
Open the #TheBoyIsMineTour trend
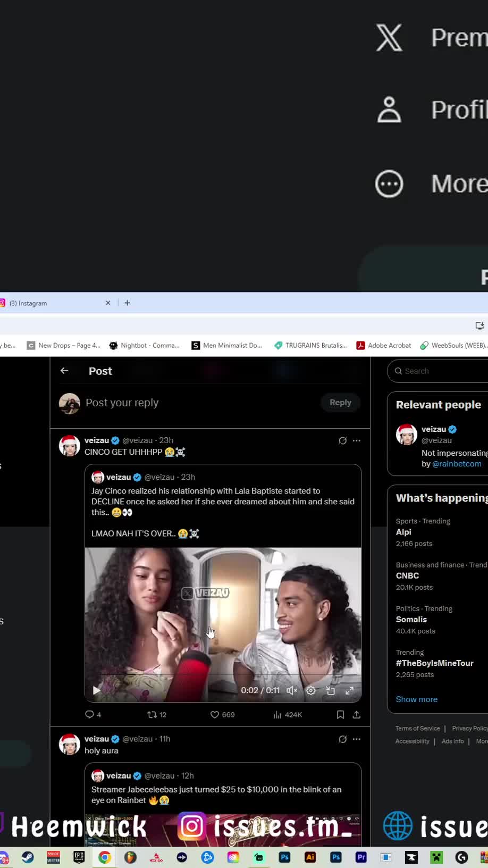434,663
